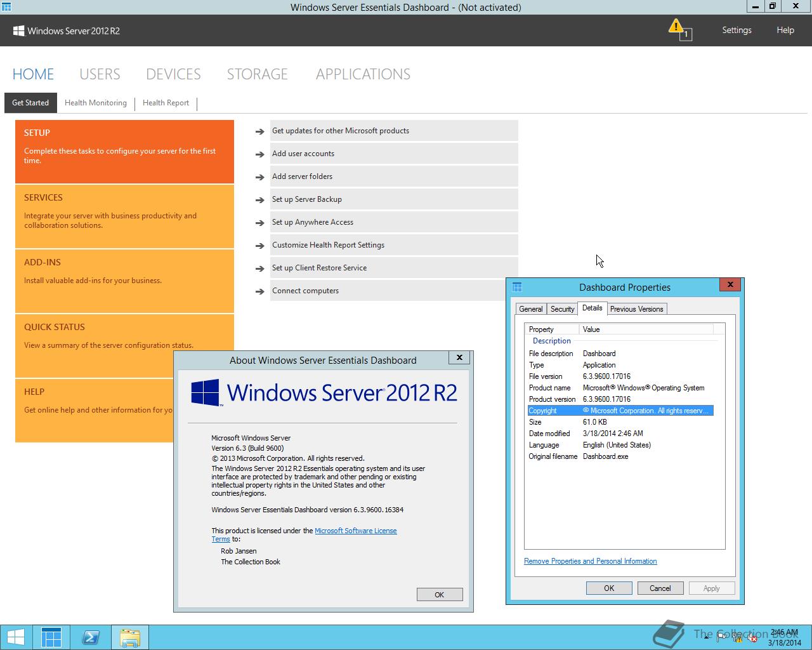Select the Product name row
Screen dimensions: 812x650
click(620, 388)
